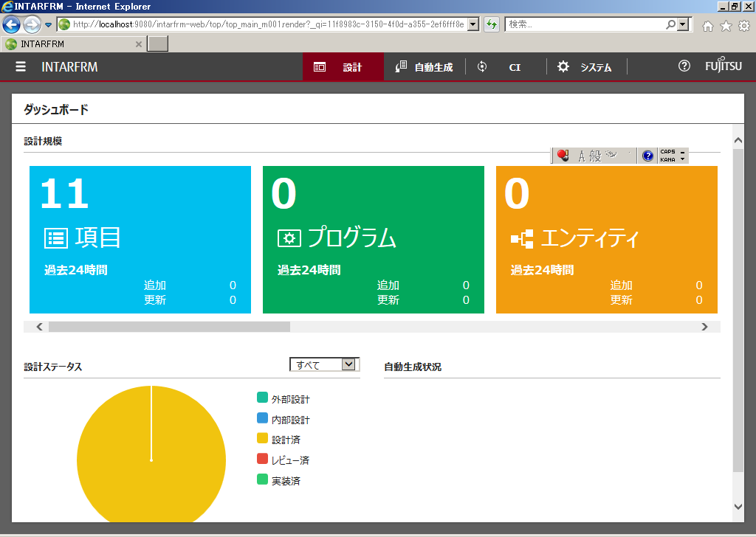
Task: Toggle 般 conversion mode on IME bar
Action: click(x=595, y=155)
